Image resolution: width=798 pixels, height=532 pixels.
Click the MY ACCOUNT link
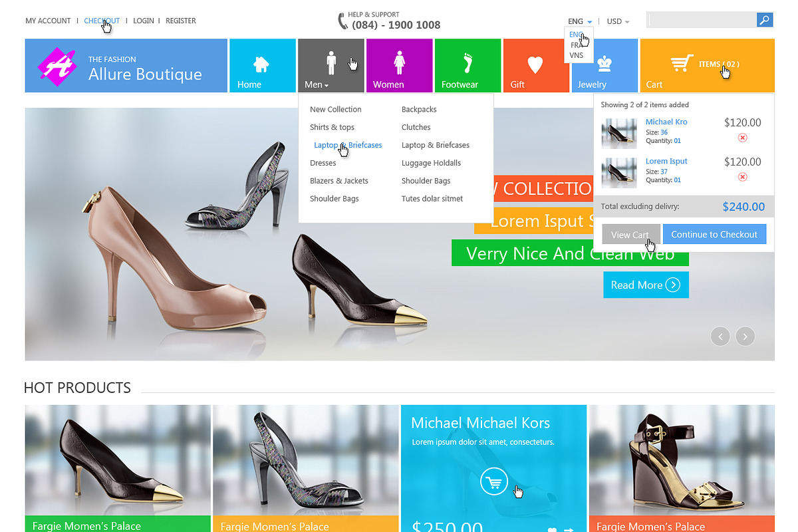click(x=48, y=21)
